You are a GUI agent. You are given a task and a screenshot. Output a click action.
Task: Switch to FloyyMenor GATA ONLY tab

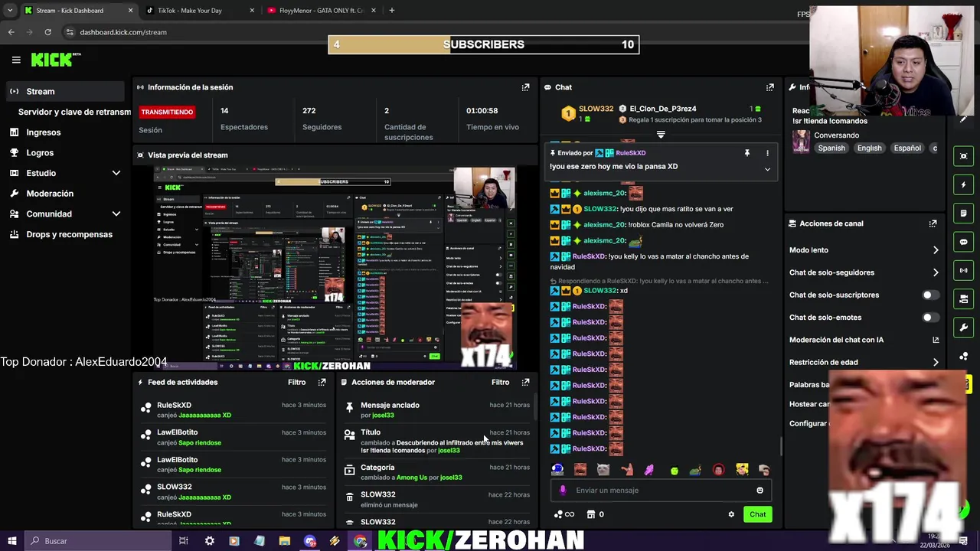point(321,11)
